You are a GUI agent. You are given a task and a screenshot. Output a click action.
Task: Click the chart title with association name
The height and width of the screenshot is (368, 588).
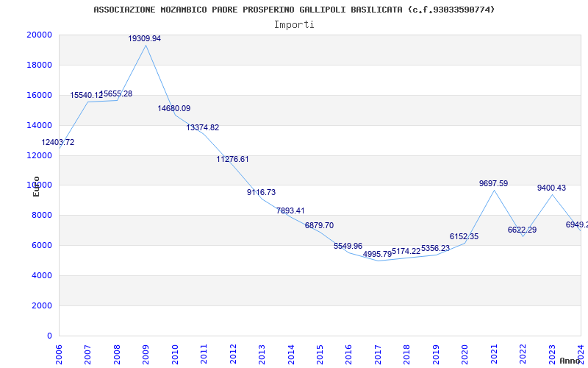(294, 10)
